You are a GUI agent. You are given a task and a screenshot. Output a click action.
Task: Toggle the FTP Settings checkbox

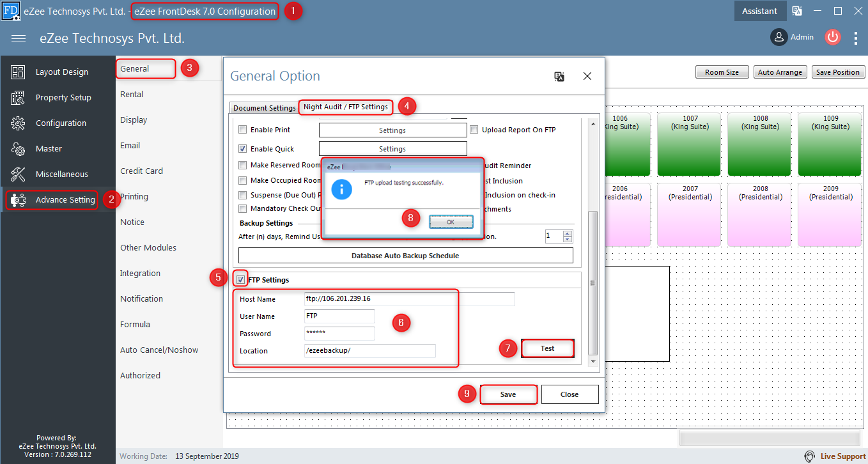pos(241,279)
